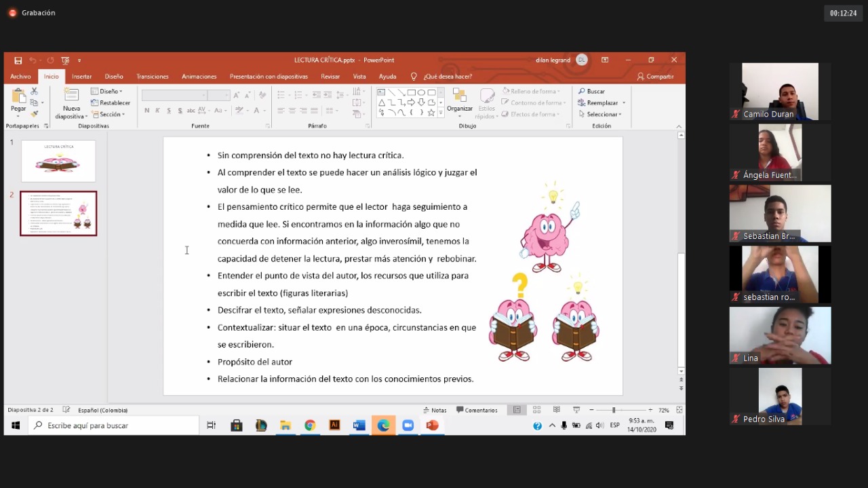Open the Sección dropdown

[108, 114]
